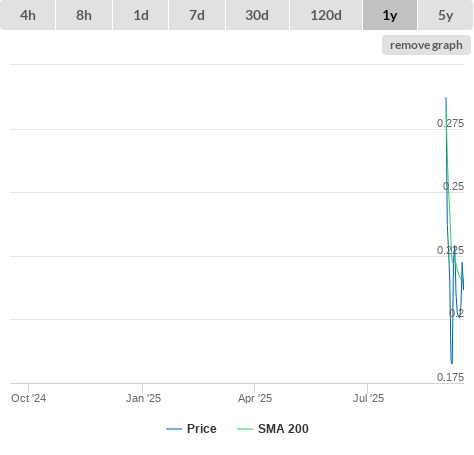Click the green SMA 200 legend line marker

coord(245,429)
